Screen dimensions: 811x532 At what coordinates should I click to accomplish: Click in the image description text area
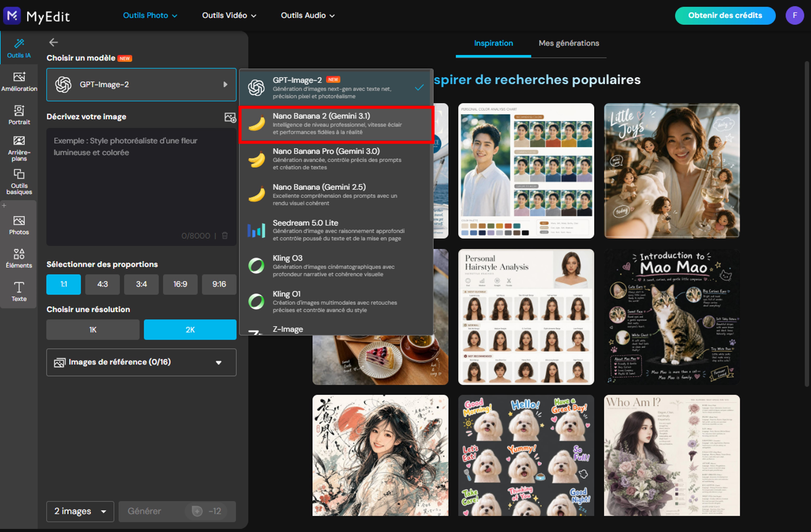[x=141, y=187]
